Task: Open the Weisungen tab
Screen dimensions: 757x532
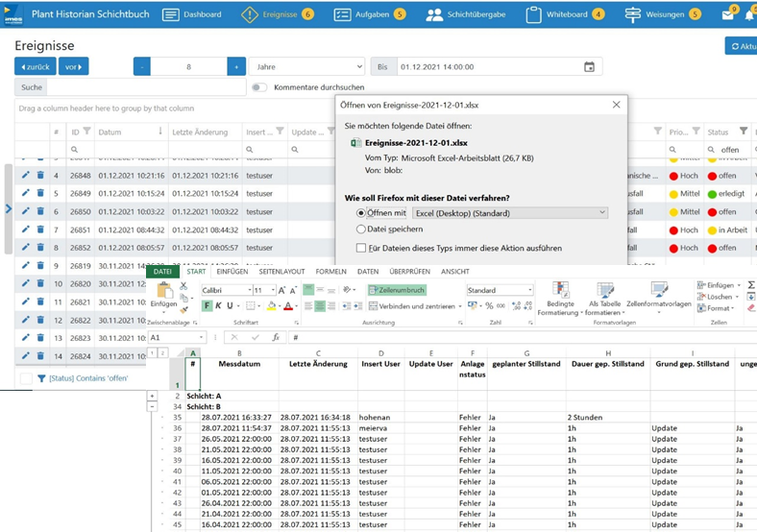Action: [663, 14]
